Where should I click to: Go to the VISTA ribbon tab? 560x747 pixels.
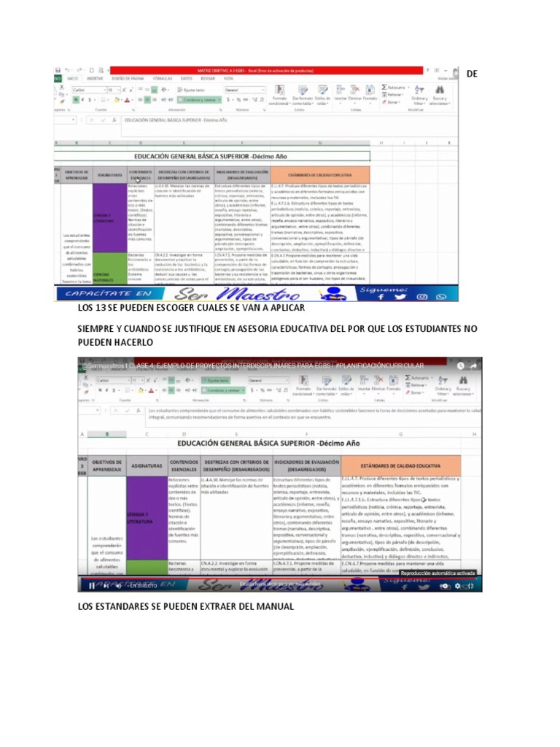(x=228, y=79)
